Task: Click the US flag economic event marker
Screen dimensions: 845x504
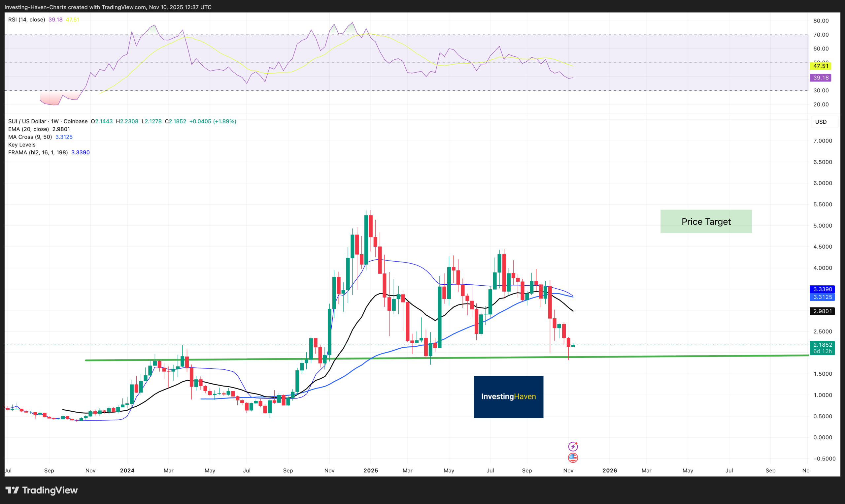Action: coord(574,457)
